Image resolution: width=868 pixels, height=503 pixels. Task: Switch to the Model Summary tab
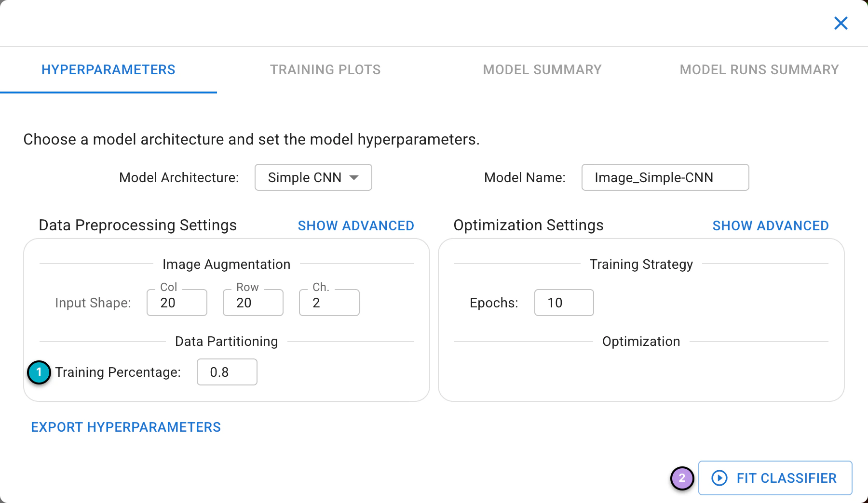[542, 70]
